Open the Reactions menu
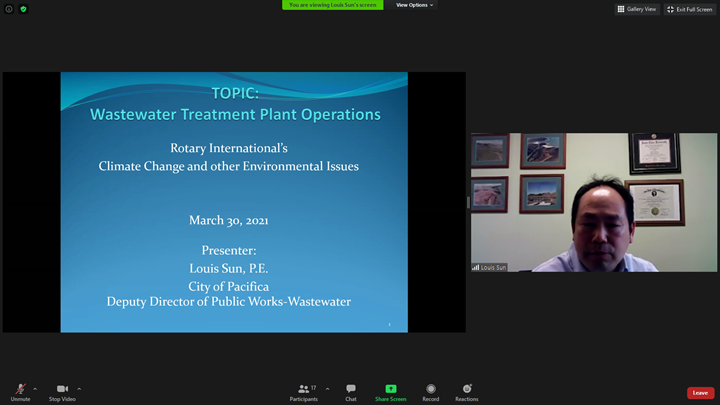Screen dimensions: 720x405 click(x=467, y=393)
